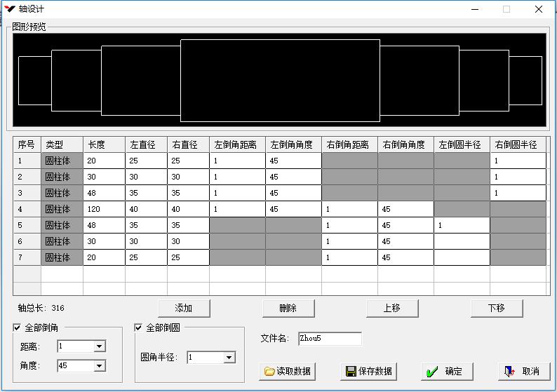557x392 pixels.
Task: Toggle the 全部倒圆 checkbox
Action: click(139, 327)
